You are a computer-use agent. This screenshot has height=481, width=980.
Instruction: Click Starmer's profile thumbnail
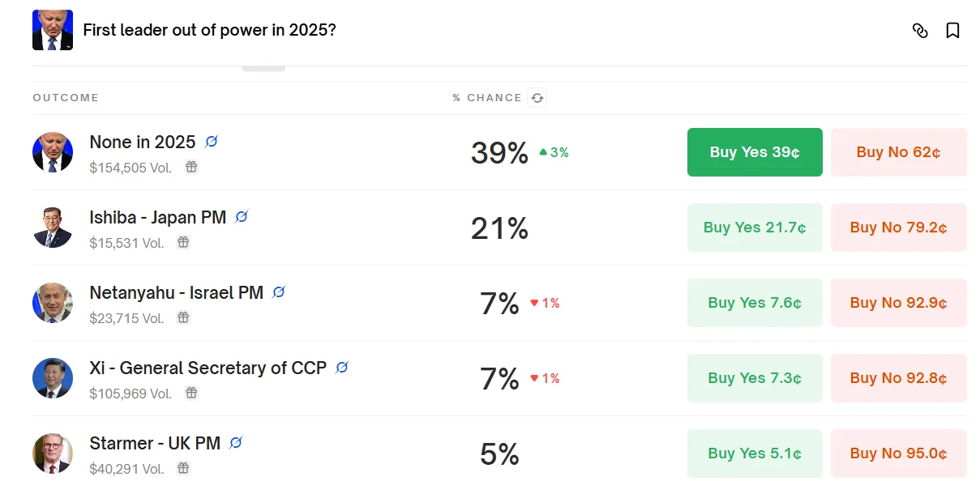coord(53,453)
